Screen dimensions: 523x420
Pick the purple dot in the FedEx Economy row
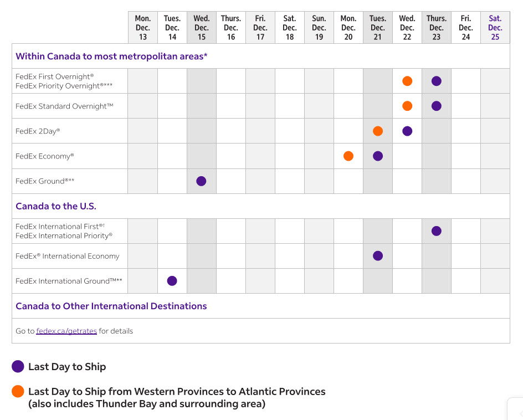click(x=378, y=156)
